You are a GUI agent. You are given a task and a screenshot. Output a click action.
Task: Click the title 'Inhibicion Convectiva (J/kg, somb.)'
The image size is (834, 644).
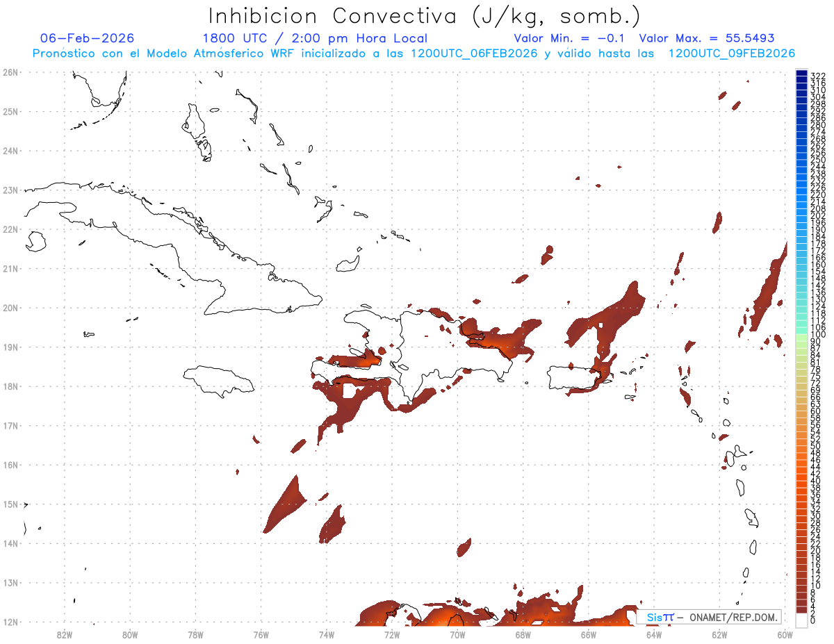(425, 16)
